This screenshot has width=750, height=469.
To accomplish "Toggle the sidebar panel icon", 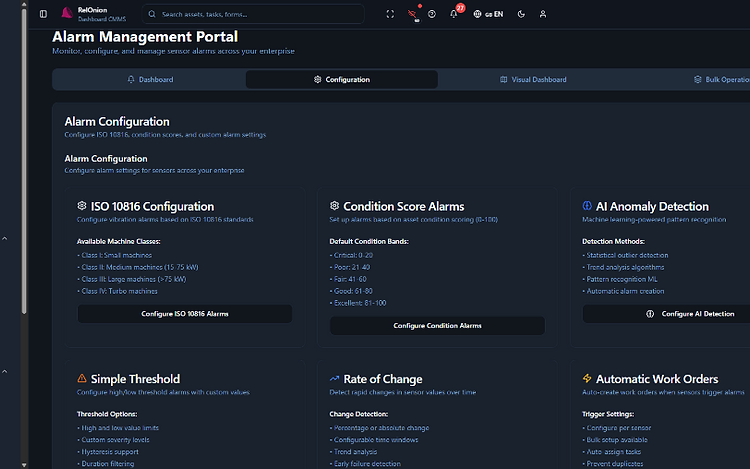I will tap(44, 14).
